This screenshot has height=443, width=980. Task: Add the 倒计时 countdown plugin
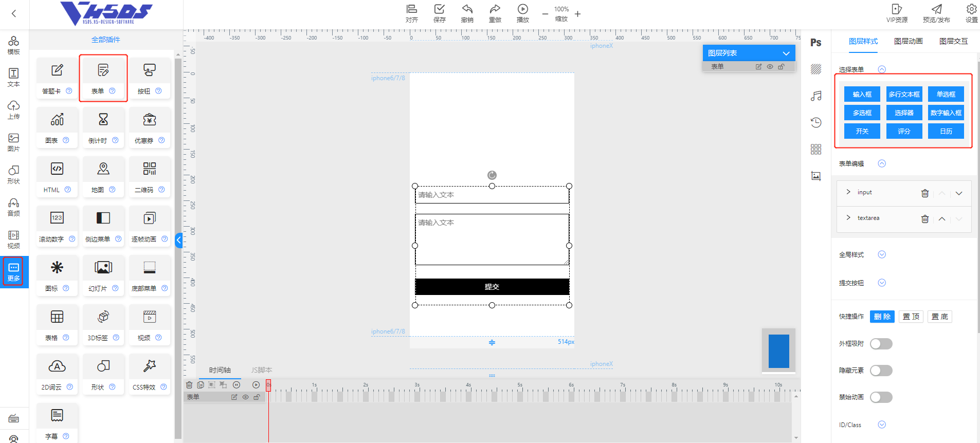(x=103, y=128)
